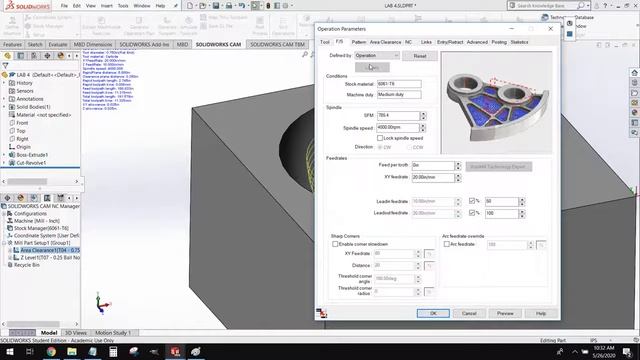Open the ConfigurationManager tab icon
Image resolution: width=640 pixels, height=360 pixels.
(x=34, y=56)
